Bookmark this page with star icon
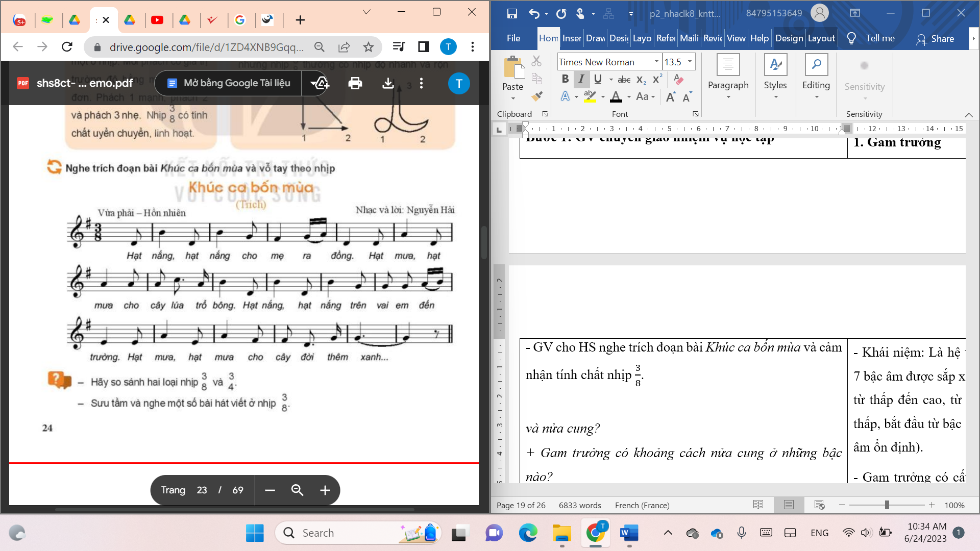This screenshot has width=980, height=551. click(x=369, y=47)
